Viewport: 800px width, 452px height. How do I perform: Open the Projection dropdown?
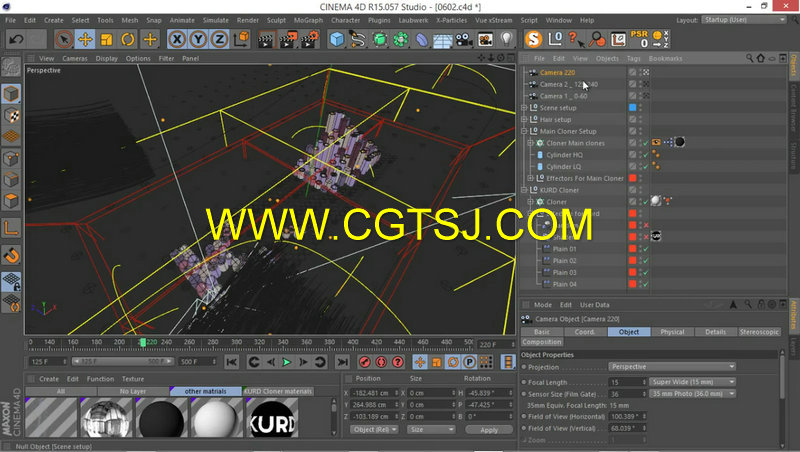point(672,367)
